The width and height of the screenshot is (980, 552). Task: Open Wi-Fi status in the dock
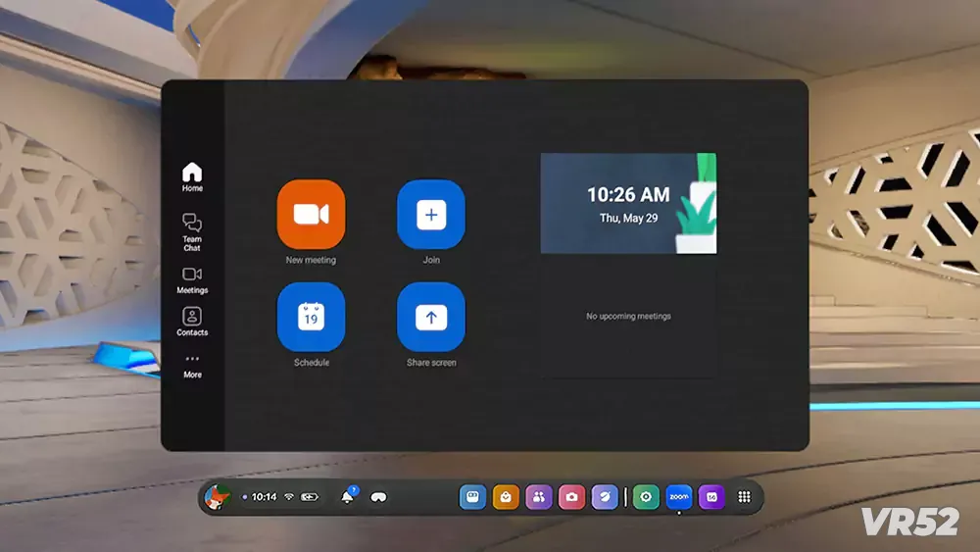pyautogui.click(x=289, y=497)
